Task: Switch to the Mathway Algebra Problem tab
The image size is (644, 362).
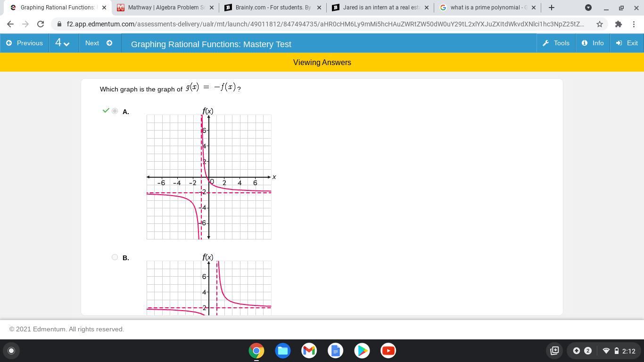Action: click(165, 8)
